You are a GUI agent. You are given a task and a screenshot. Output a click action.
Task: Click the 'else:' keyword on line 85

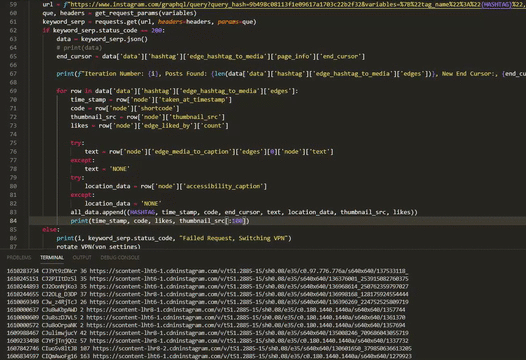pyautogui.click(x=51, y=229)
